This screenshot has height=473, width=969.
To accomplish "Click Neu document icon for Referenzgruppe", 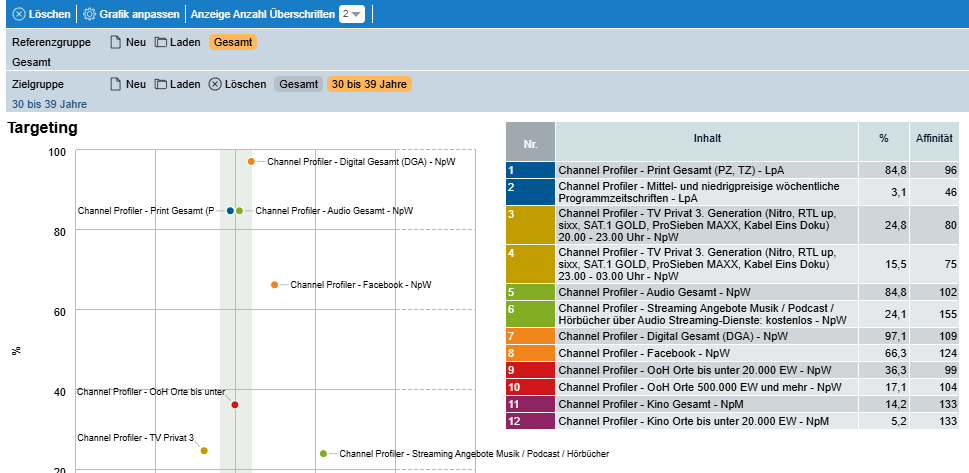I will 116,43.
